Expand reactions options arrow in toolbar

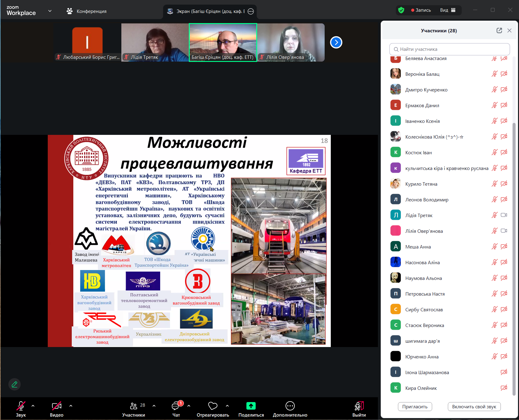point(227,406)
